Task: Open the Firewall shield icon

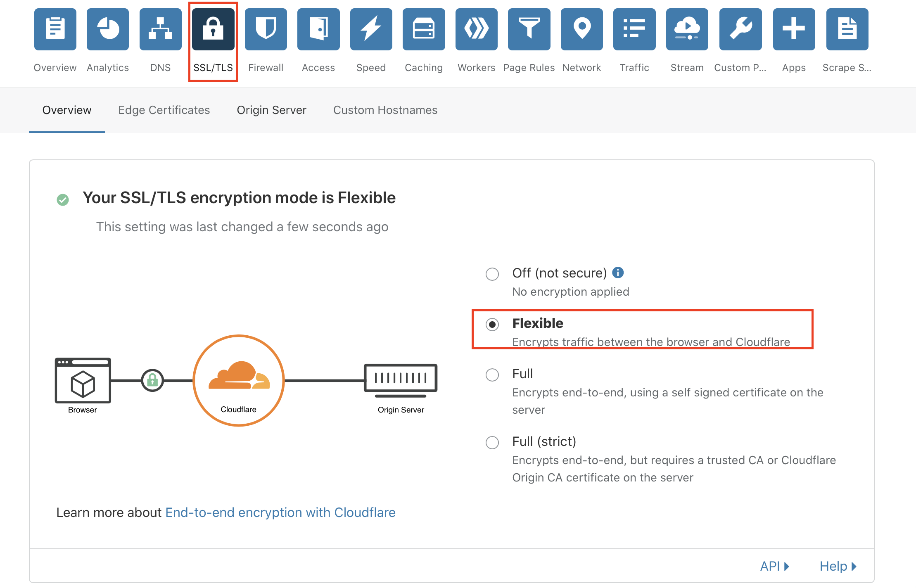Action: pos(266,29)
